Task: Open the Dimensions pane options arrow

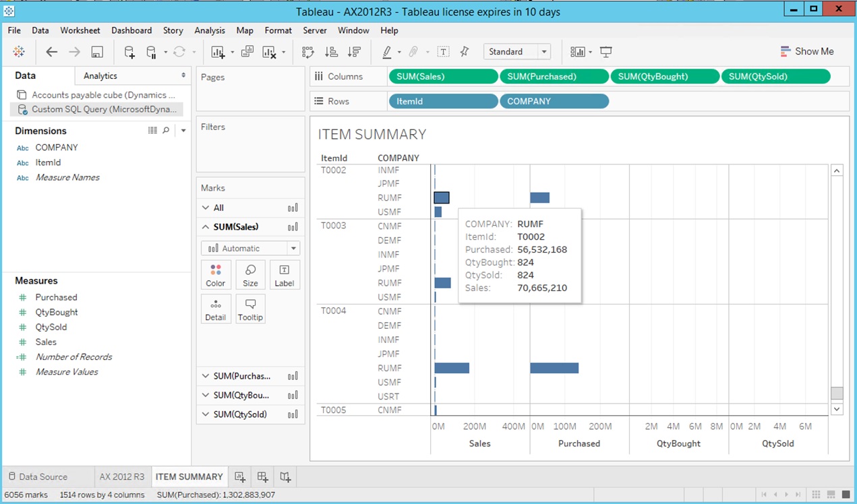Action: (183, 131)
